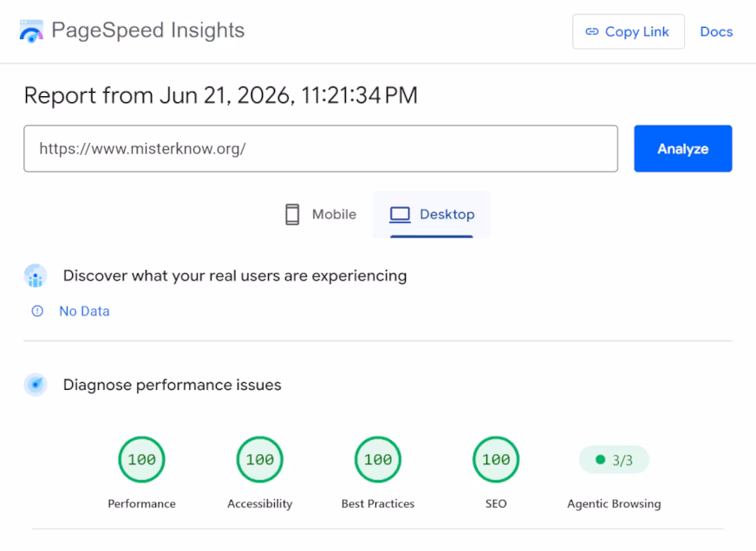
Task: Click the Agentic Browsing 3/3 badge
Action: [x=614, y=460]
